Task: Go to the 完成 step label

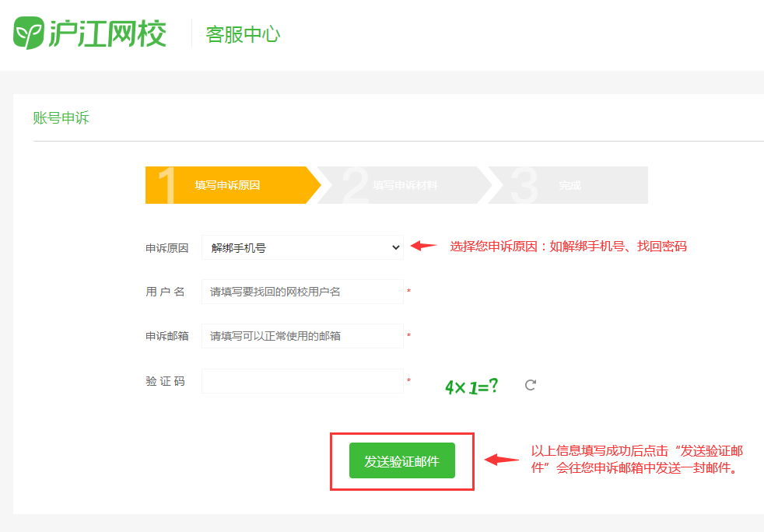Action: [x=569, y=185]
